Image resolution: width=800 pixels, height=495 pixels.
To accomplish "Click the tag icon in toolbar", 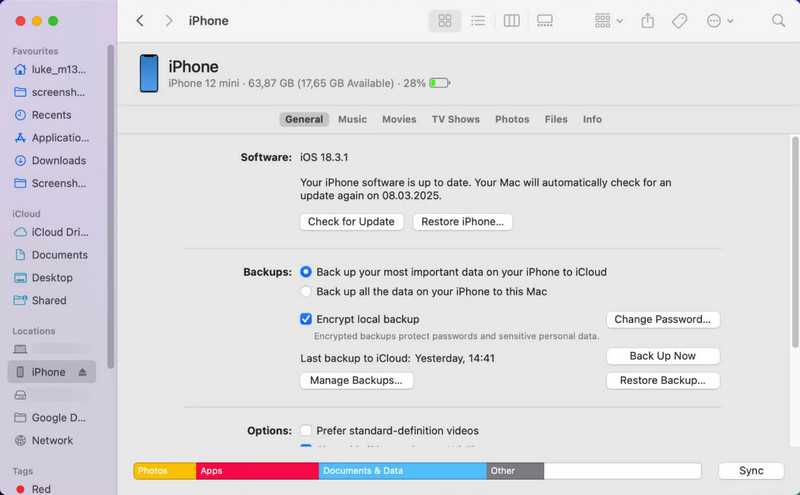I will coord(680,21).
